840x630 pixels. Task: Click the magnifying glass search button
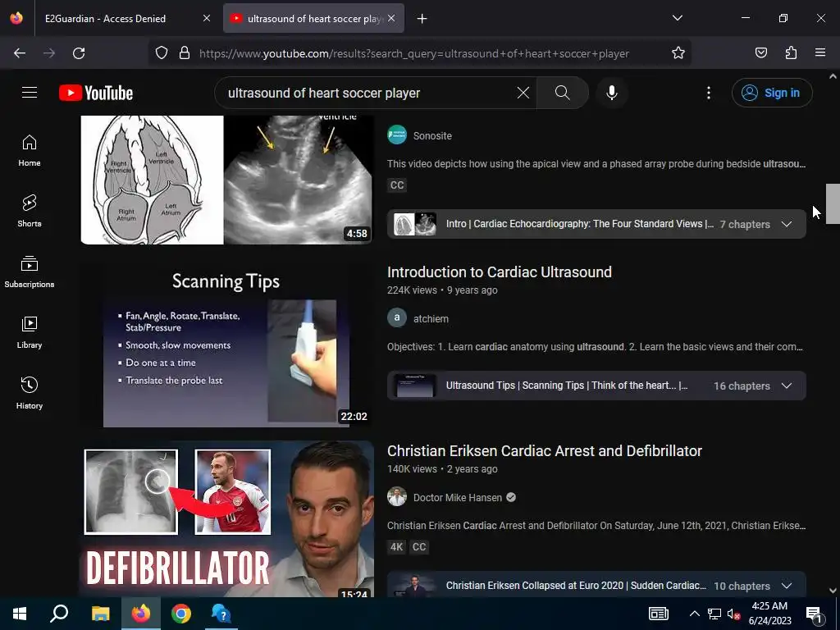(x=563, y=93)
